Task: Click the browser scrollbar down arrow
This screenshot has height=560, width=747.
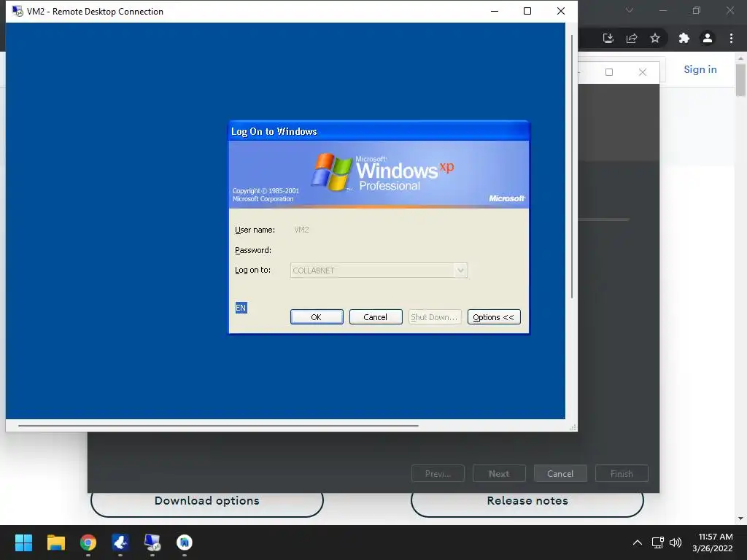Action: [x=740, y=518]
